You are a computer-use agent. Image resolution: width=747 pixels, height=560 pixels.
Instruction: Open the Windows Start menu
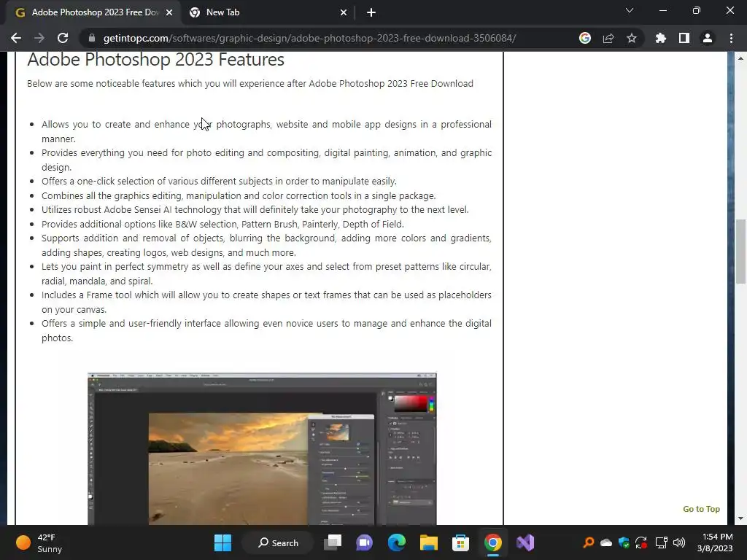pyautogui.click(x=222, y=542)
